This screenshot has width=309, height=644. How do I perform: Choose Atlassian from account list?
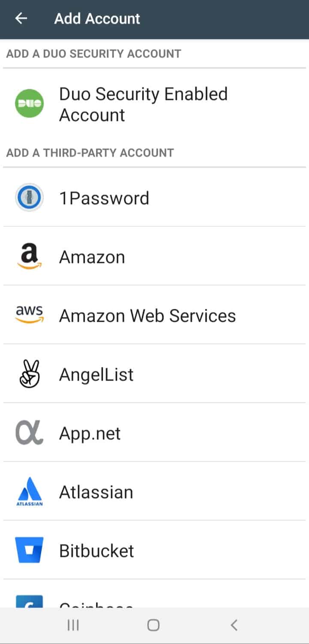(x=96, y=492)
